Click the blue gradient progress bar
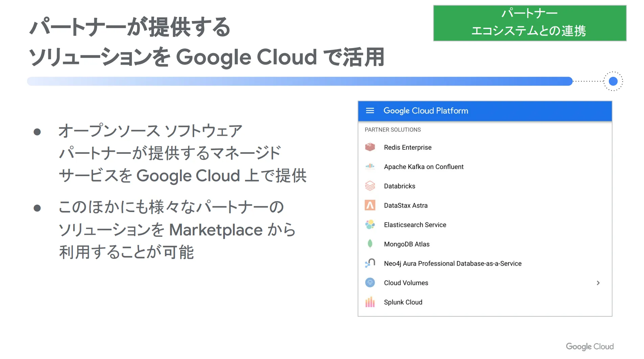 300,81
